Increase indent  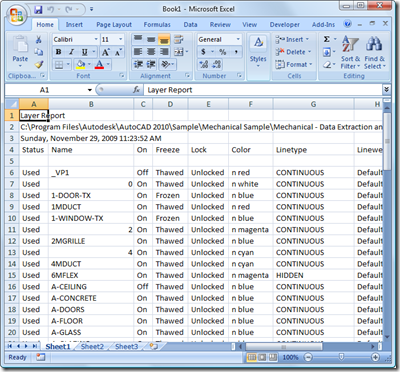coord(151,64)
